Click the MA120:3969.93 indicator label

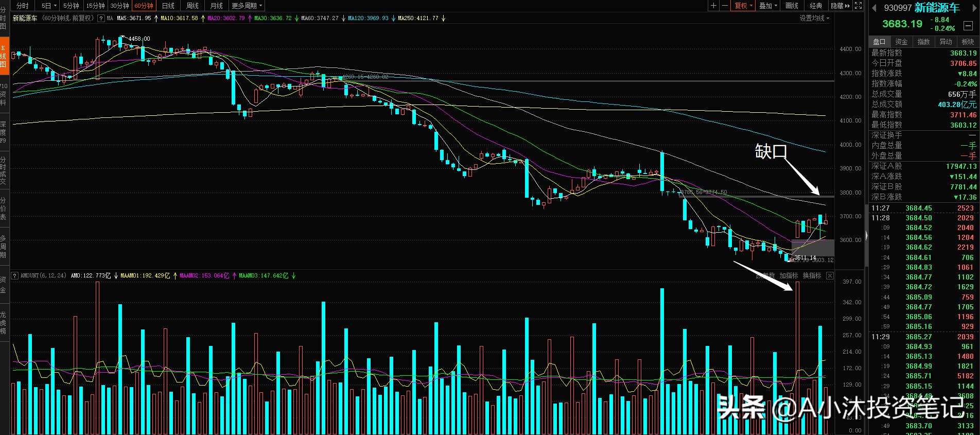click(369, 18)
